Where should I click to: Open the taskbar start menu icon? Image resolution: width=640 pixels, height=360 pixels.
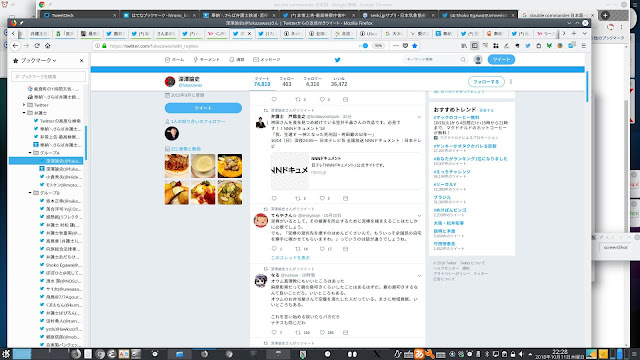coord(5,354)
